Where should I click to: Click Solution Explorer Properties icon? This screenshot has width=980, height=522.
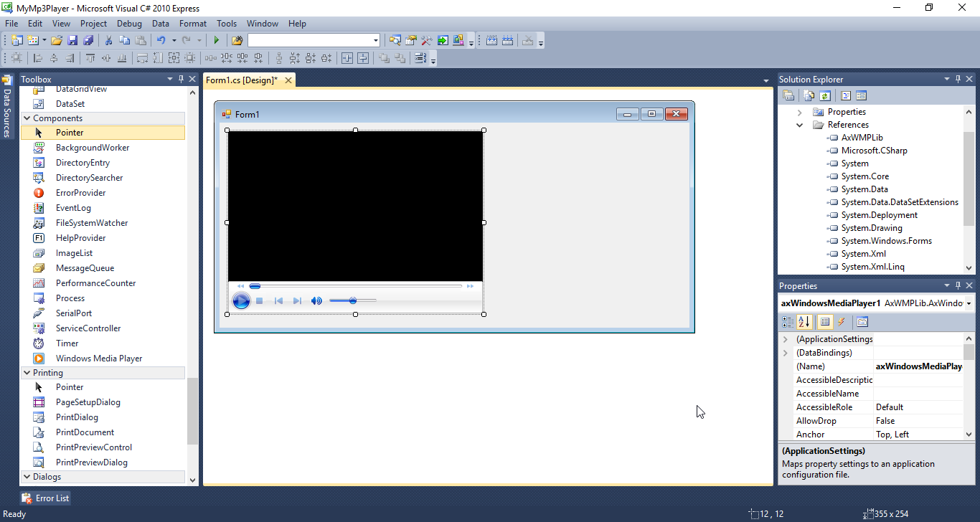[788, 95]
